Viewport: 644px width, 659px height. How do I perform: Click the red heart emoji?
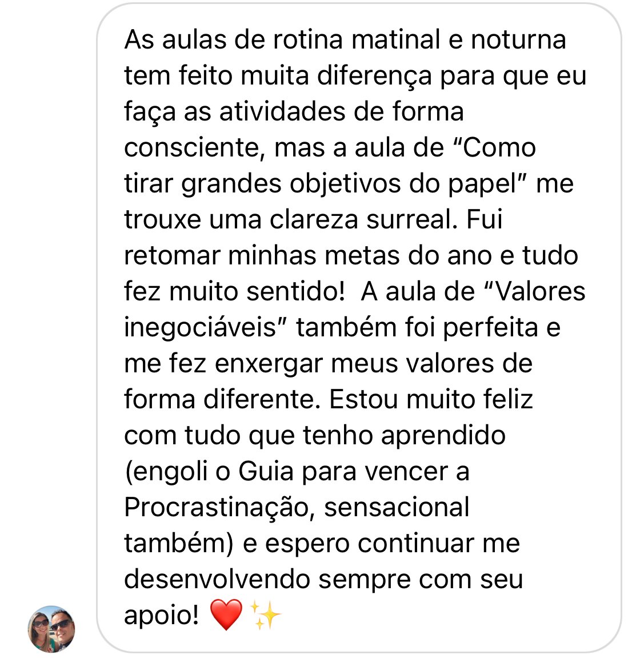(226, 616)
